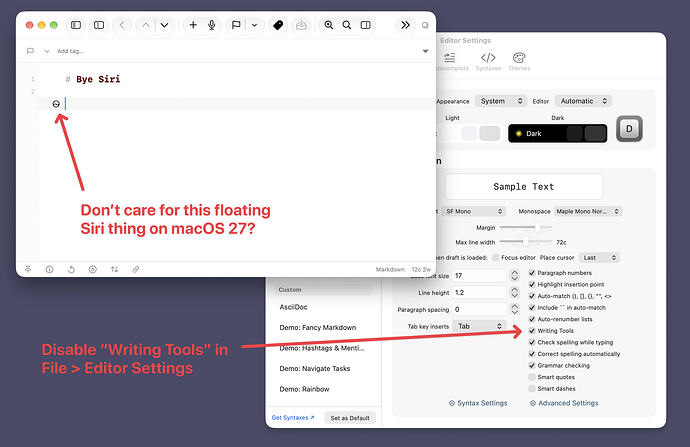Click the magnifier with dot icon
690x447 pixels.
(x=329, y=25)
